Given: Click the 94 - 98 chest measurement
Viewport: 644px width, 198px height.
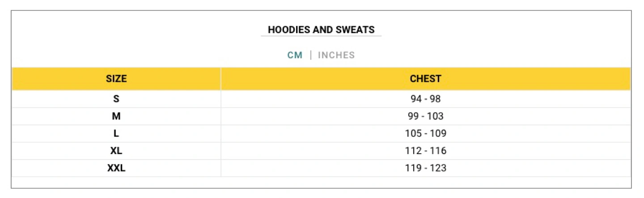Looking at the screenshot, I should pos(425,99).
